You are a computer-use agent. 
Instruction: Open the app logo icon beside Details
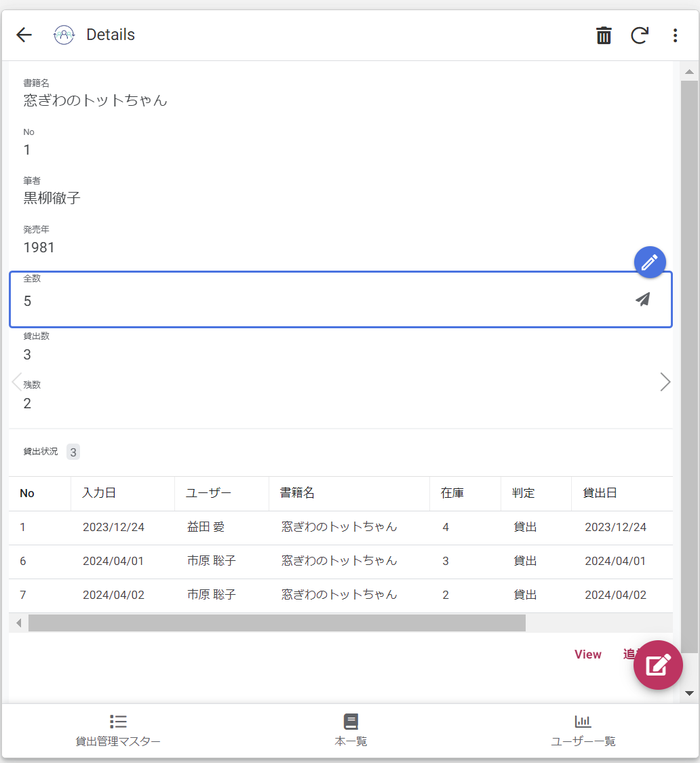[x=63, y=35]
